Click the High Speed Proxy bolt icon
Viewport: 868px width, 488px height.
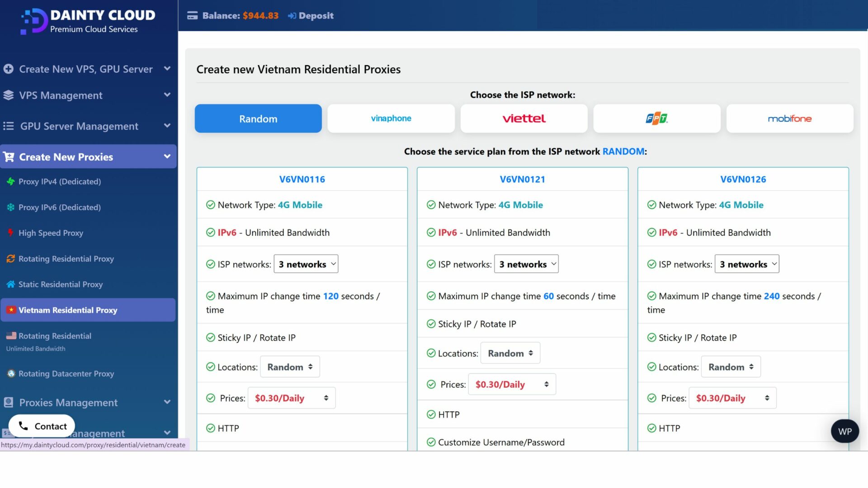coord(10,233)
